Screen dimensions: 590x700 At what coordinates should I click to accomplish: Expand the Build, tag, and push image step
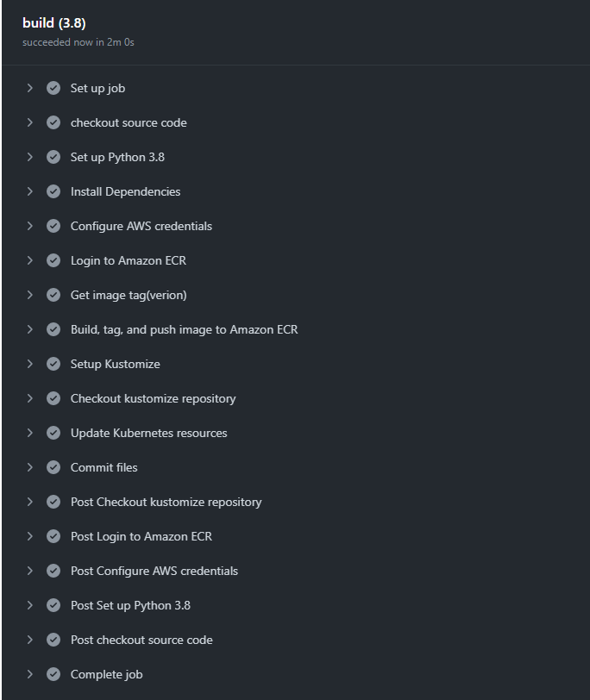point(29,329)
